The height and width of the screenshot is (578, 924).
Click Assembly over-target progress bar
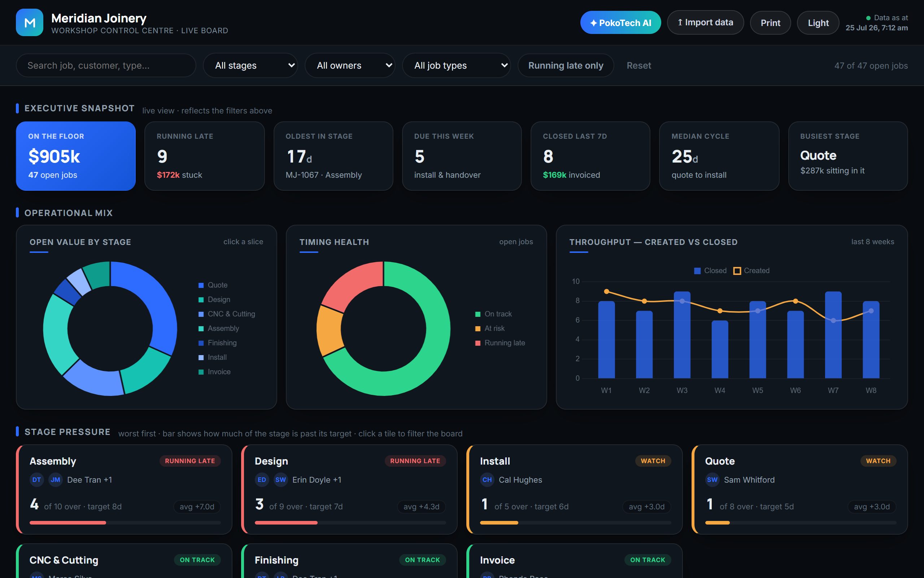pyautogui.click(x=125, y=523)
